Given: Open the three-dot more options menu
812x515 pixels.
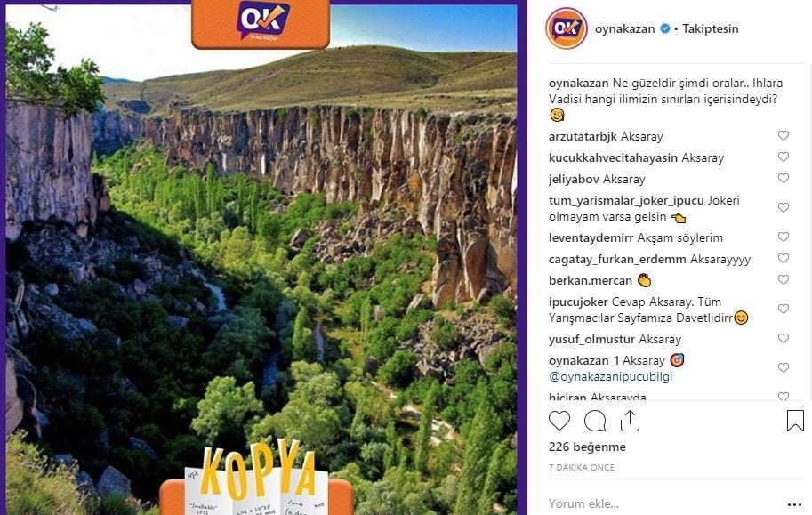Looking at the screenshot, I should [x=794, y=504].
